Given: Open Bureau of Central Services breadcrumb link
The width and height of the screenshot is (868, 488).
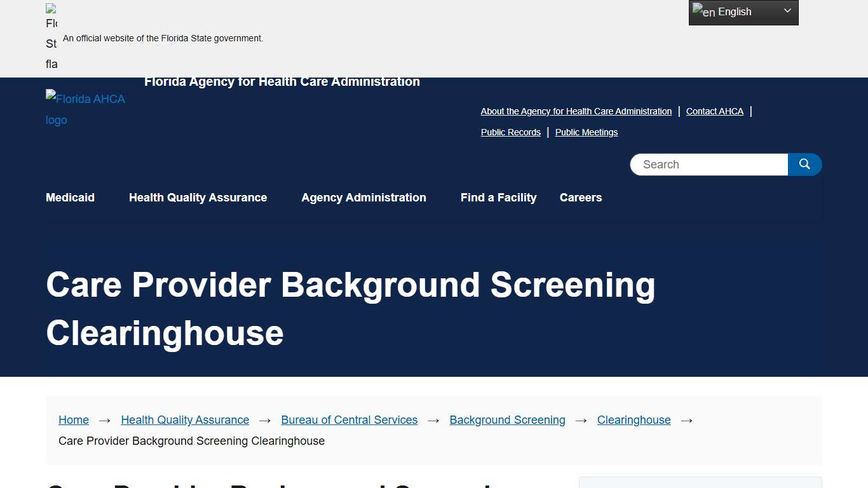Looking at the screenshot, I should click(x=349, y=420).
